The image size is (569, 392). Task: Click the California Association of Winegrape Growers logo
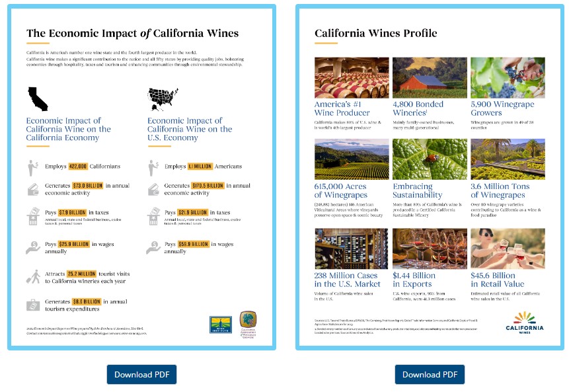[248, 323]
